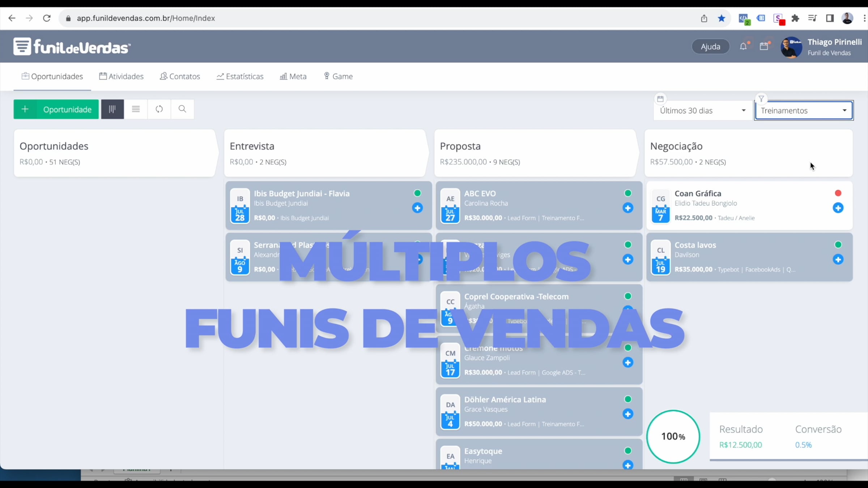Screen dimensions: 868x488
Task: Click plus icon on ABC EVO card
Action: coord(627,208)
